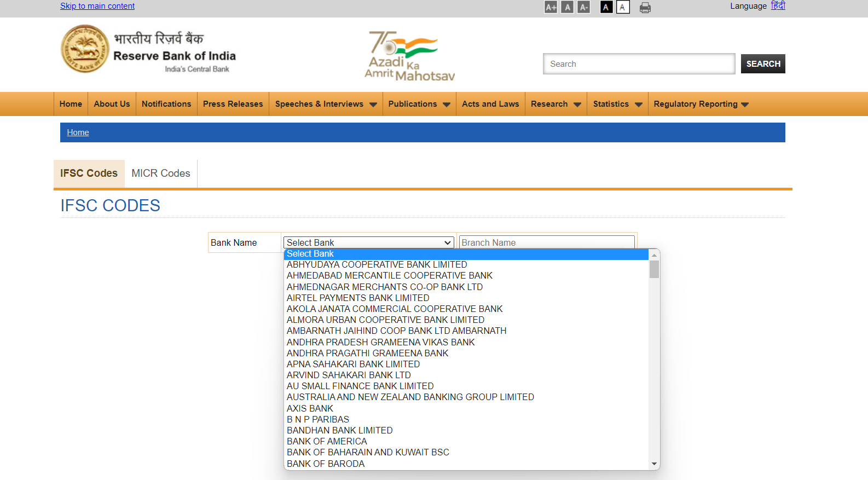Viewport: 868px width, 480px height.
Task: Click into the Search text field
Action: (x=639, y=63)
